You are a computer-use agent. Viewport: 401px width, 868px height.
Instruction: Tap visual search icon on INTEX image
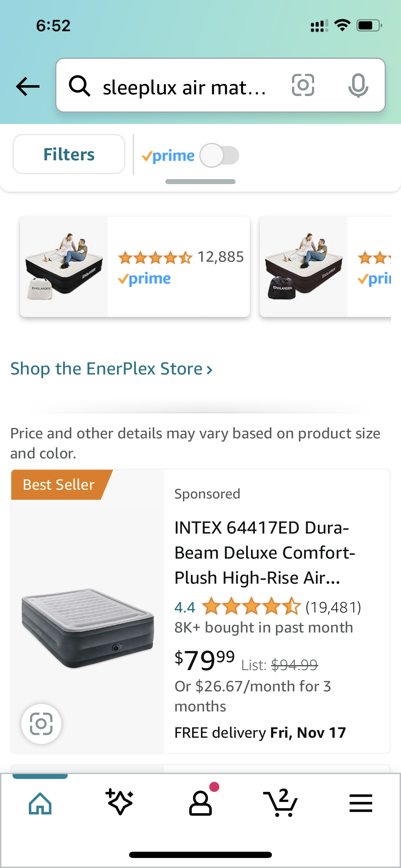(41, 724)
